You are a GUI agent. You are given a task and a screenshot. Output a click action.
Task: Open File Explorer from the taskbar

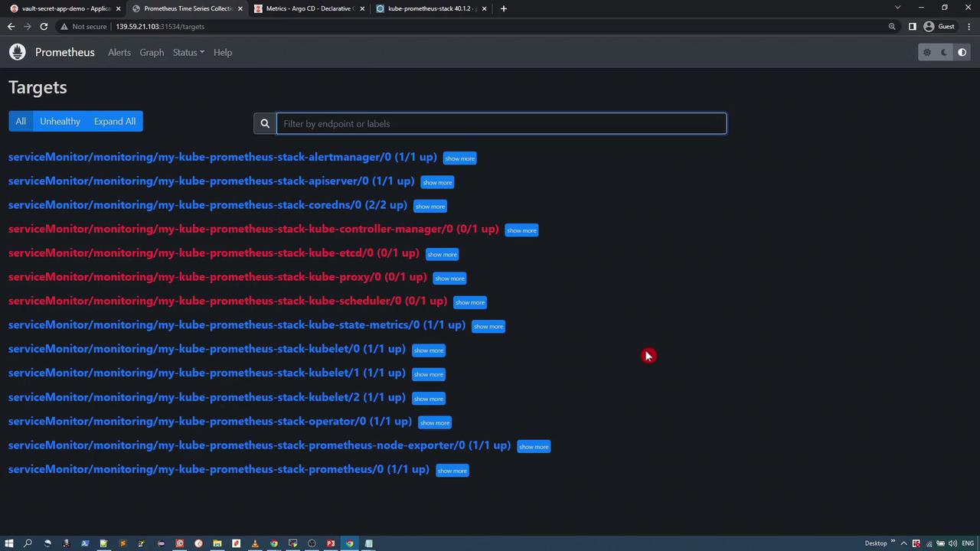[x=217, y=543]
